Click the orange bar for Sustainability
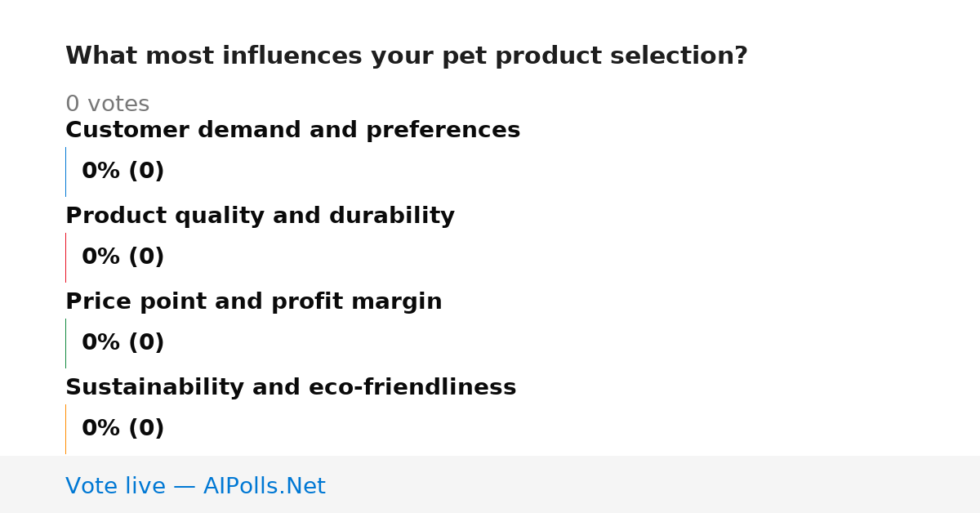980x513 pixels. (65, 429)
